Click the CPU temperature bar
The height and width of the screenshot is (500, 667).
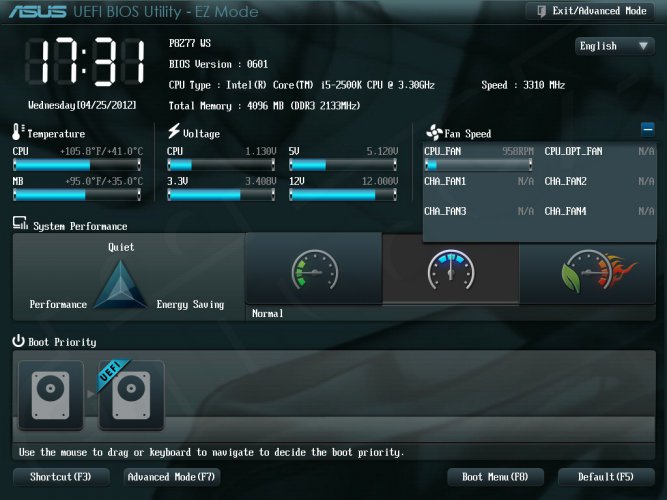coord(77,165)
